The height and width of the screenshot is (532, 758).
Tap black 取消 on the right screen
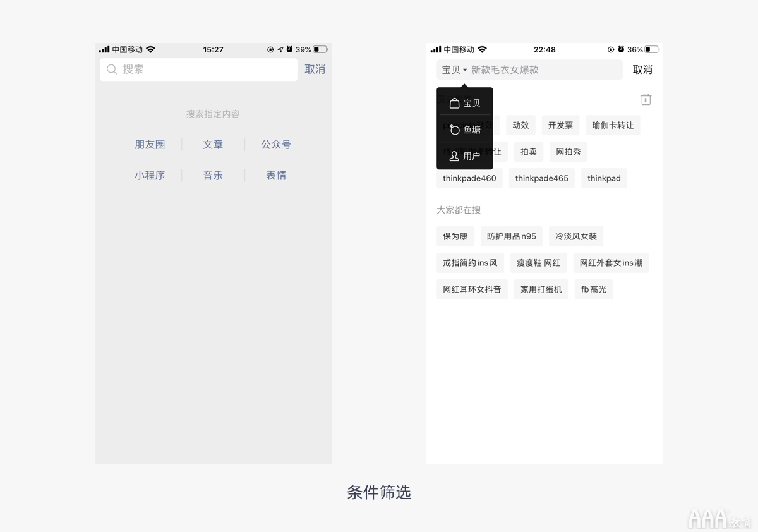[642, 70]
